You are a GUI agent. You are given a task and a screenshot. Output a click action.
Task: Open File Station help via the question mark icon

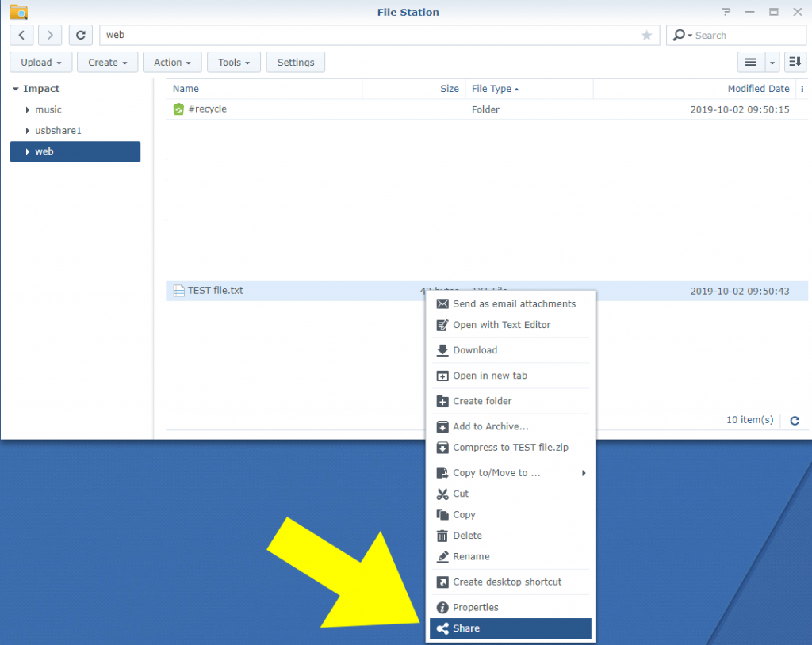(727, 12)
